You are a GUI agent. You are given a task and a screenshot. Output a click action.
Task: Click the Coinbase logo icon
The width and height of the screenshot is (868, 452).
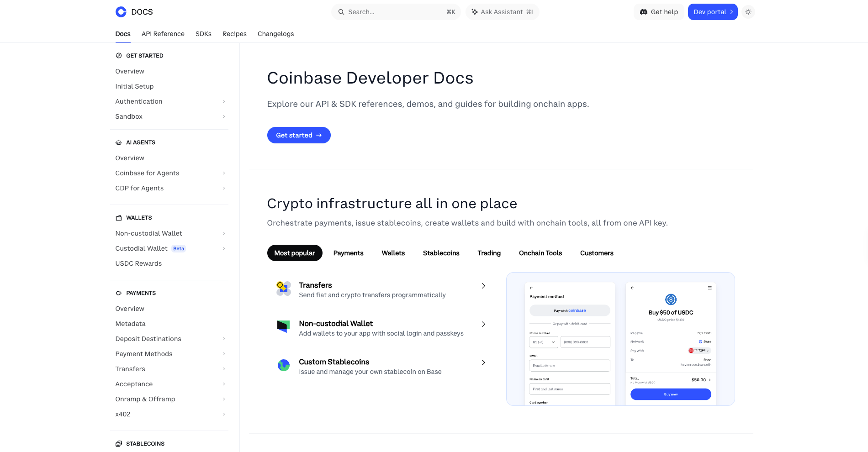coord(121,12)
